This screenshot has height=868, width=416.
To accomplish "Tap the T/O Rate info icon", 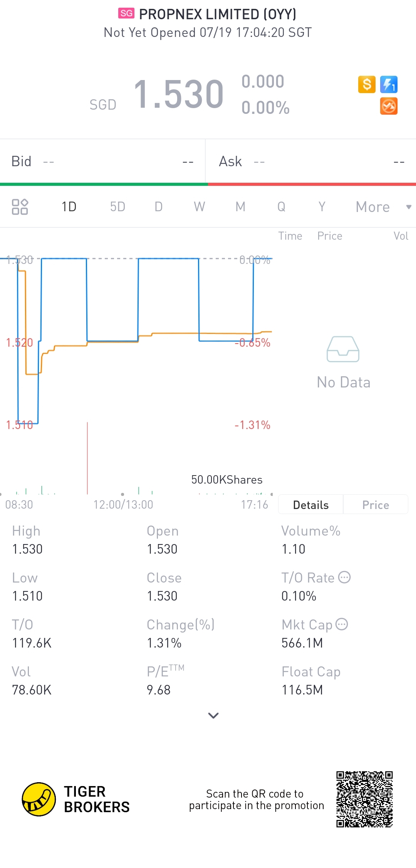I will point(344,578).
